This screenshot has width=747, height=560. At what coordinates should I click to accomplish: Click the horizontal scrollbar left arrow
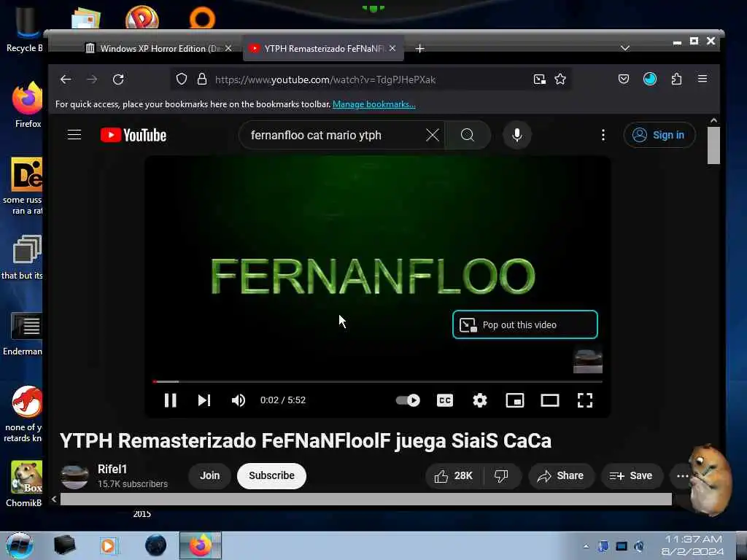54,499
